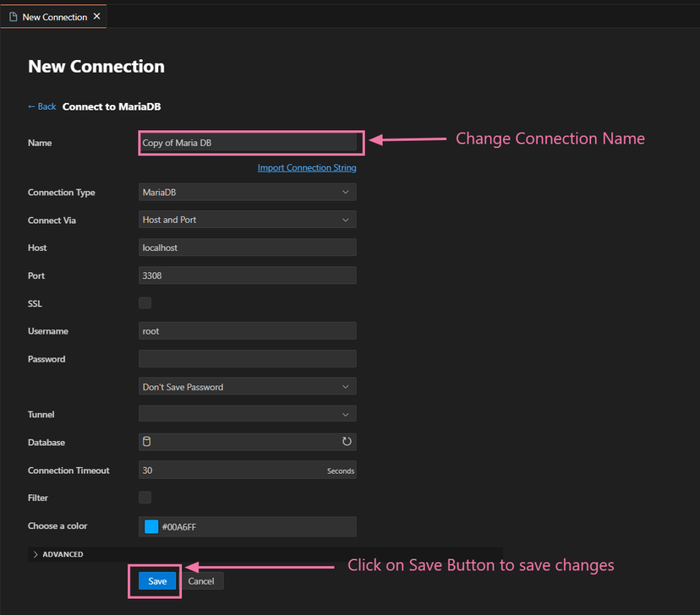
Task: Close the New Connection tab
Action: tap(97, 17)
